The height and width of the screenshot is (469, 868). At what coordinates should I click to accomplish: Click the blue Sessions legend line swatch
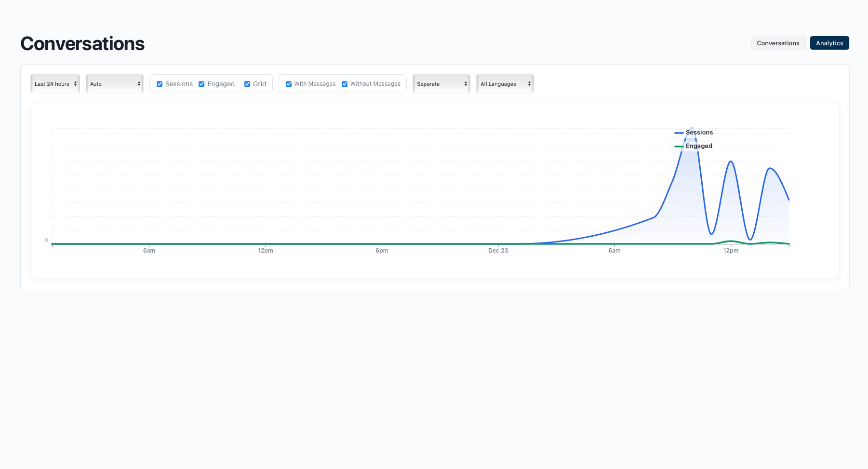coord(679,132)
